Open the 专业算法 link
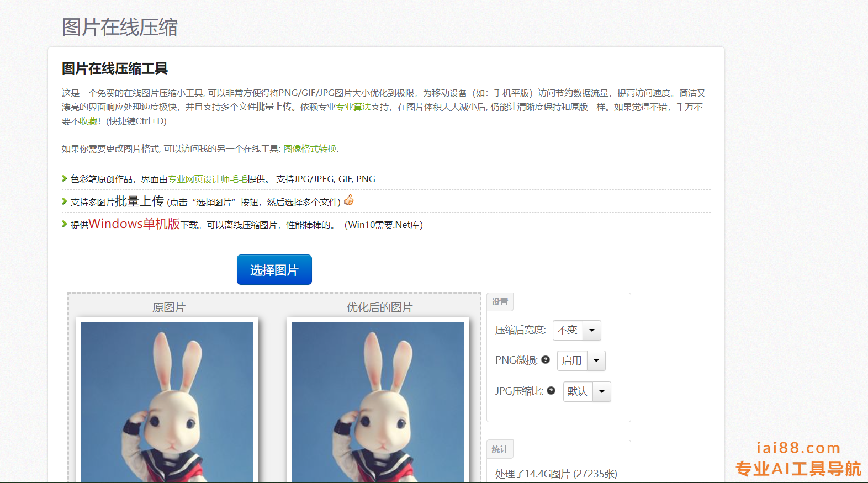 coord(353,107)
